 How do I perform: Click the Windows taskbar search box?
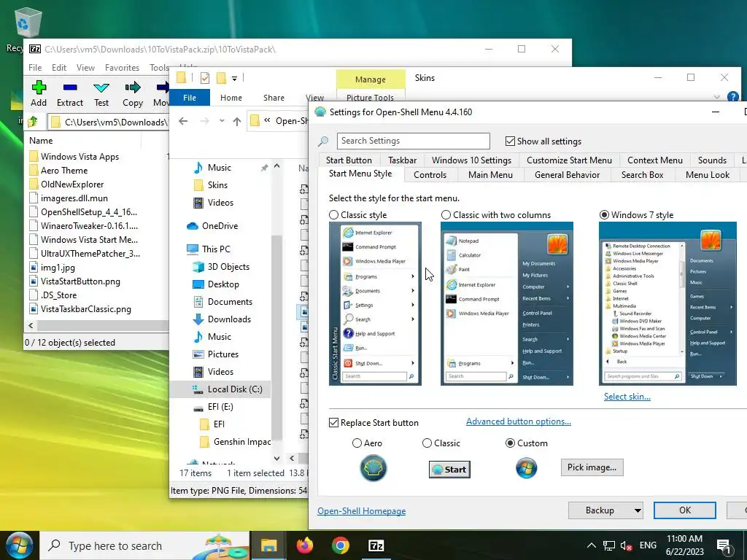coord(144,545)
